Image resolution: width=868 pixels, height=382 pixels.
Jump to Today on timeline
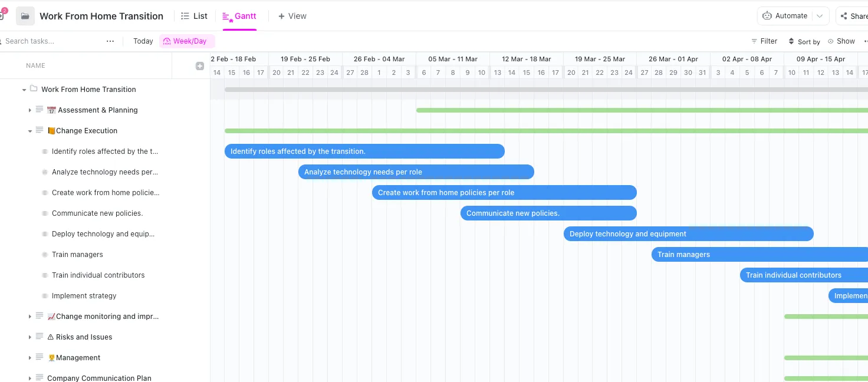tap(143, 41)
